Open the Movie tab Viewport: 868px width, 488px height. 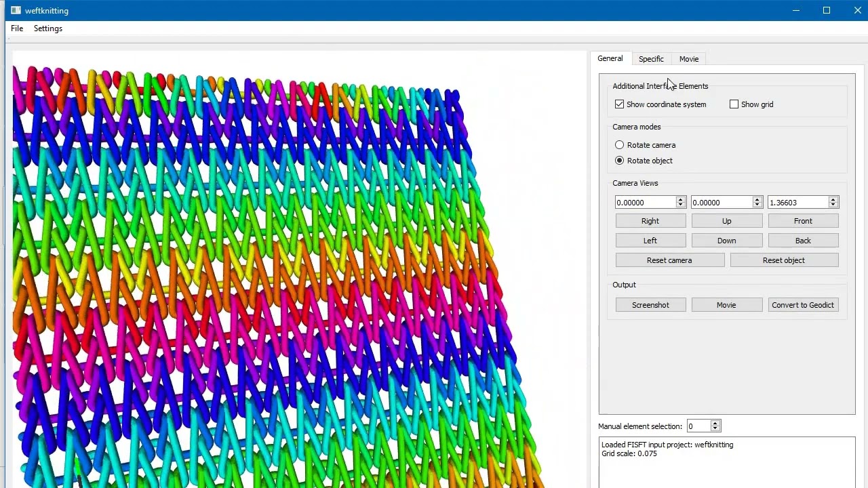point(689,59)
